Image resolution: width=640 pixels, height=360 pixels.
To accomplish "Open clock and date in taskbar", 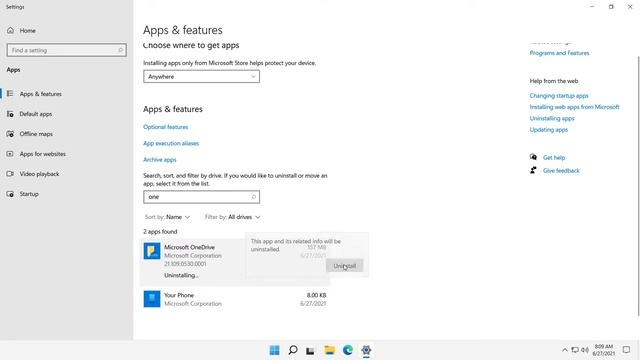I will (x=604, y=350).
